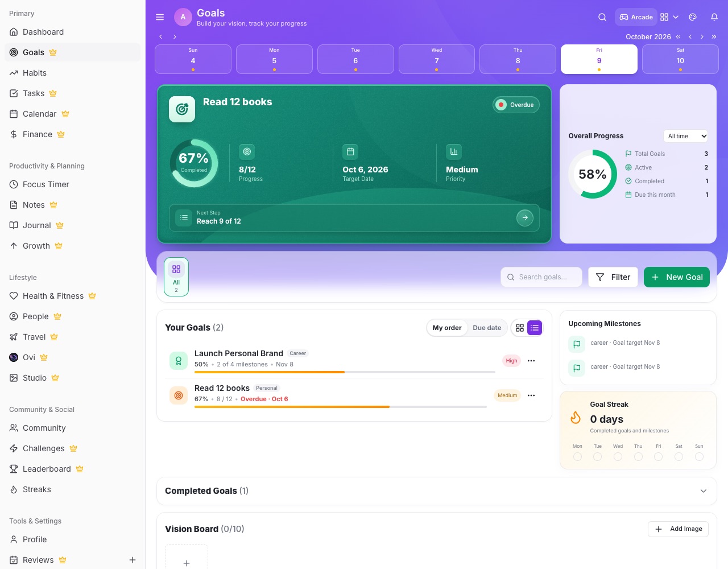Open the layout grid dropdown in header
The height and width of the screenshot is (569, 728).
click(x=669, y=17)
